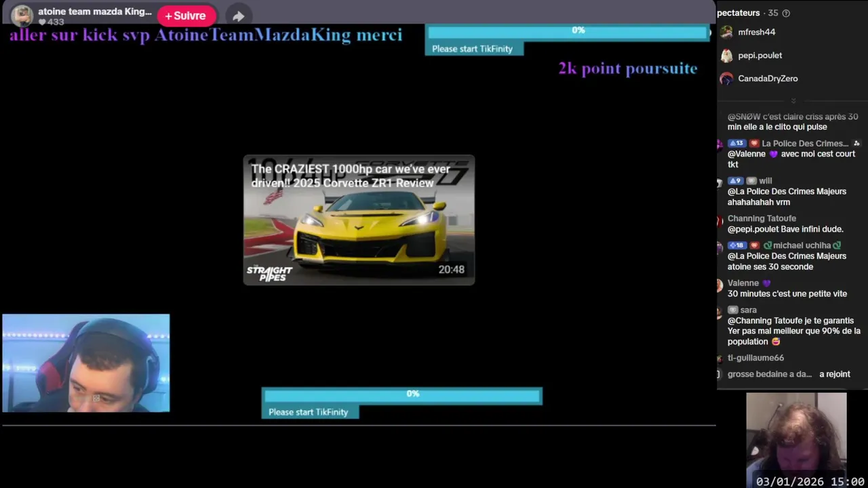This screenshot has width=868, height=488.
Task: Open the Corvette ZR1 video thumbnail
Action: click(359, 220)
